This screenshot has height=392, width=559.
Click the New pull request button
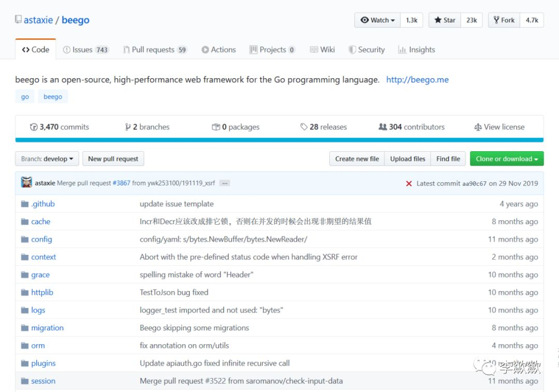coord(113,159)
